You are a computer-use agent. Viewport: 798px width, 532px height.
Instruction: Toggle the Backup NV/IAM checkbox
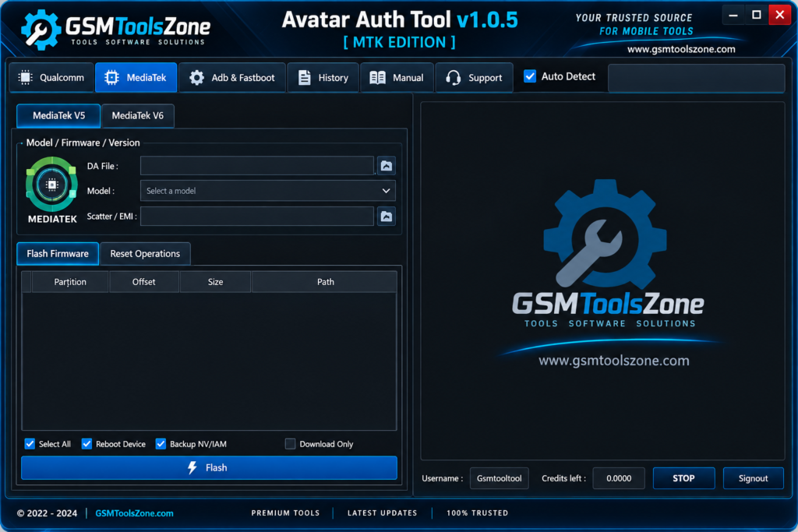click(161, 444)
